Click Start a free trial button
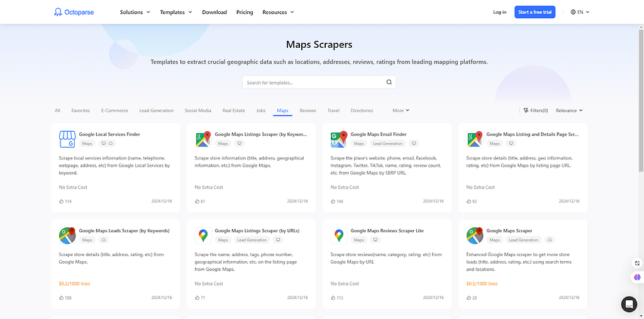 click(535, 12)
